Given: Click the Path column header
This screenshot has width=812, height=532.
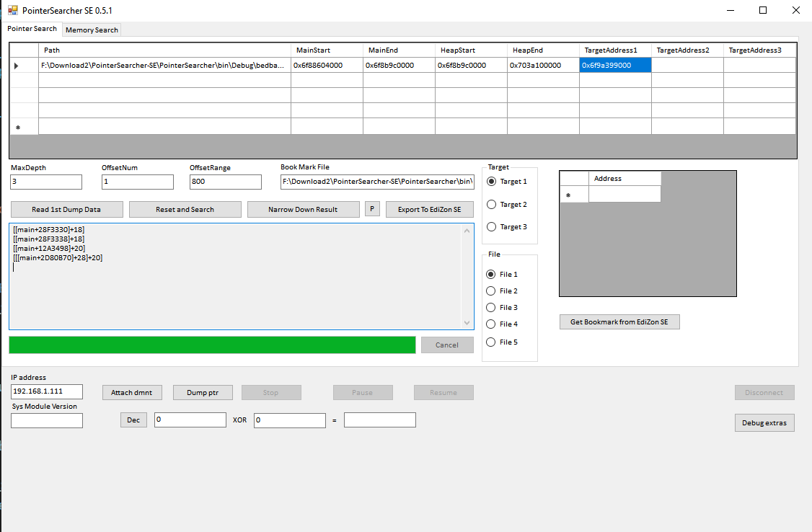Looking at the screenshot, I should tap(164, 50).
